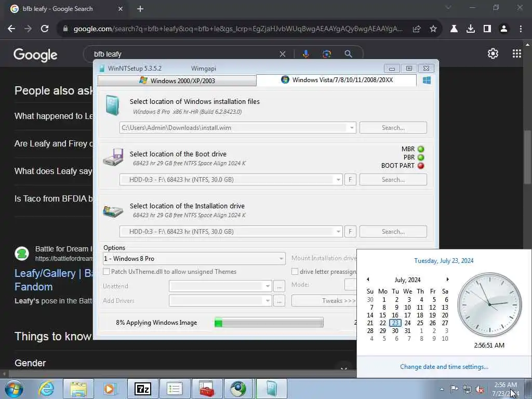Click the analog clock face

[489, 304]
